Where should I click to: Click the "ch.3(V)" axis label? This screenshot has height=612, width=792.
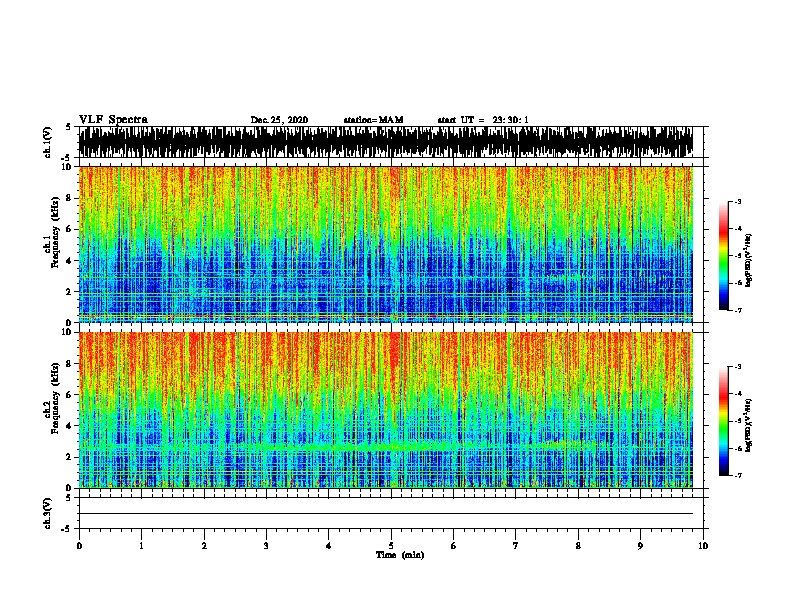48,513
